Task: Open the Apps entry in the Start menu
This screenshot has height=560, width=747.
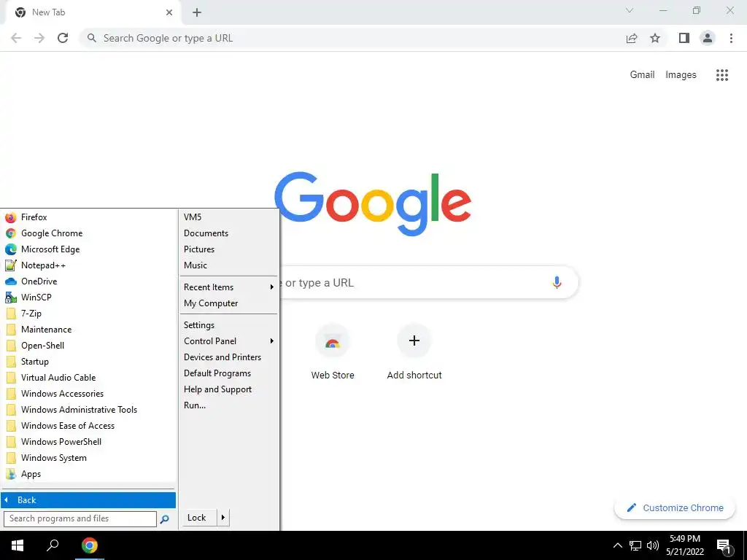Action: click(x=89, y=474)
